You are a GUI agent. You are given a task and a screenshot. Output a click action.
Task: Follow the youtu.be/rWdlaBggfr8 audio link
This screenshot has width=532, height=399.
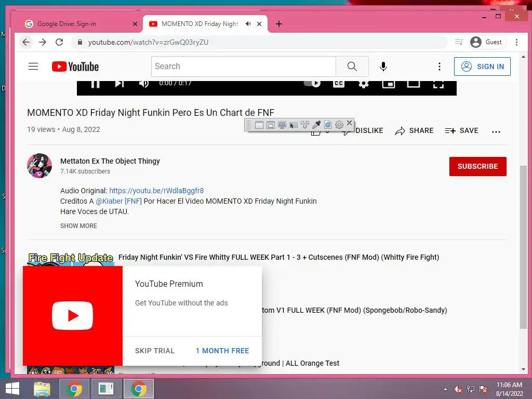pos(156,191)
